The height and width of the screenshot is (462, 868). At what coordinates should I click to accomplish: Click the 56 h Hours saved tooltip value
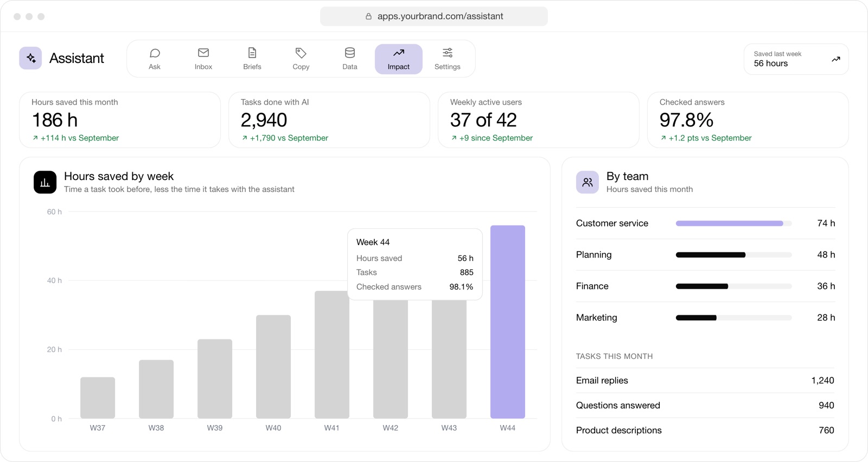coord(465,259)
